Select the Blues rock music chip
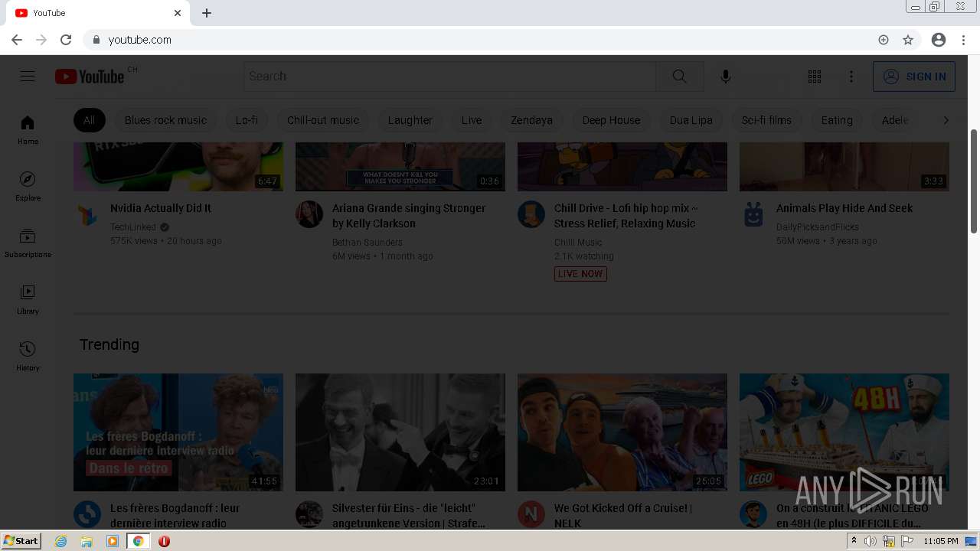 tap(165, 120)
